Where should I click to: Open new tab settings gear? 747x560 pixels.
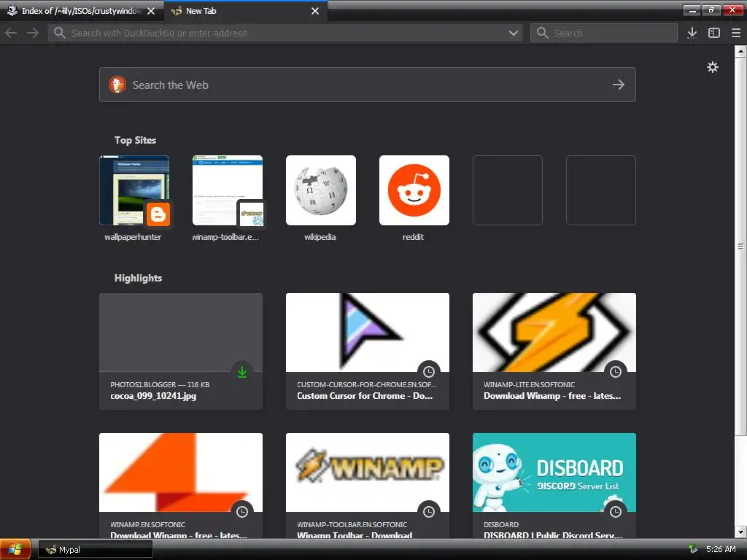pyautogui.click(x=712, y=67)
